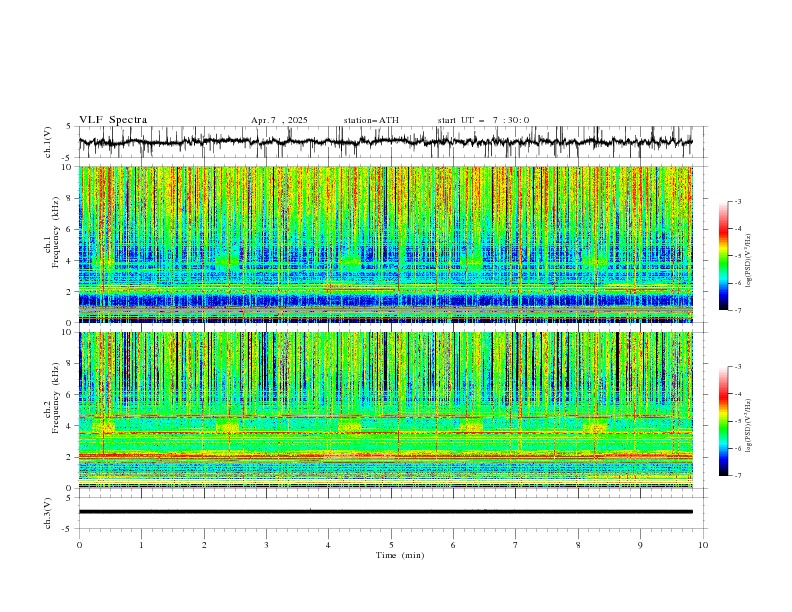792x612 pixels.
Task: Click time axis tick label "9"
Action: tap(641, 545)
